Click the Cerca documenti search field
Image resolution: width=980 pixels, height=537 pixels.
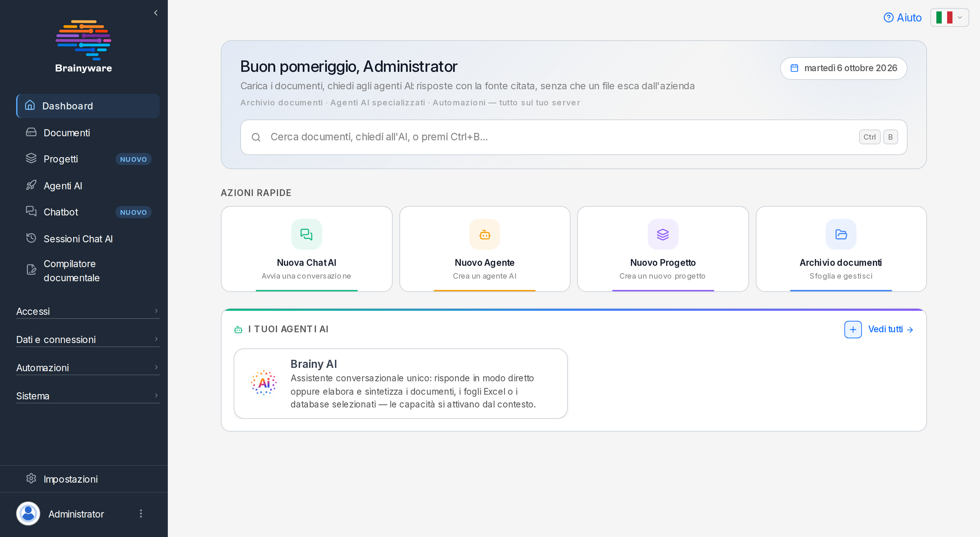[x=573, y=137]
